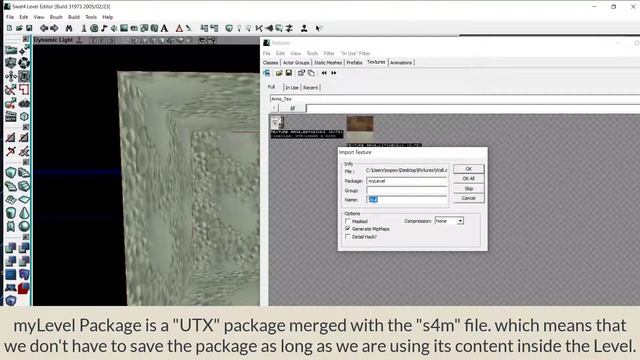The width and height of the screenshot is (640, 360).
Task: Open Search for actors binoculars icon
Action: (69, 28)
